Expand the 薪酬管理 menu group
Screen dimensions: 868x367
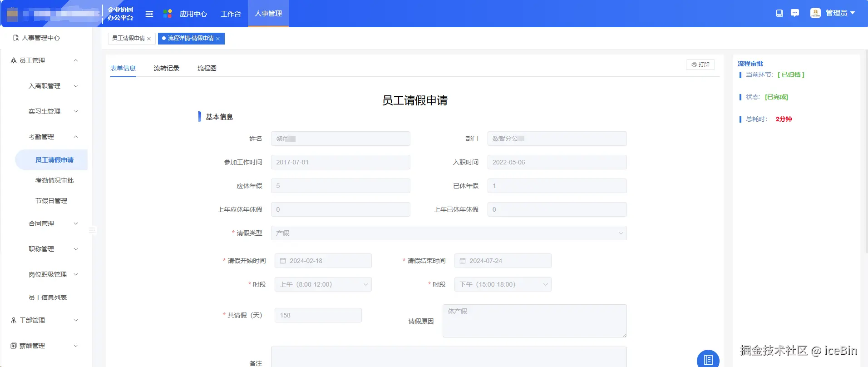(x=76, y=346)
